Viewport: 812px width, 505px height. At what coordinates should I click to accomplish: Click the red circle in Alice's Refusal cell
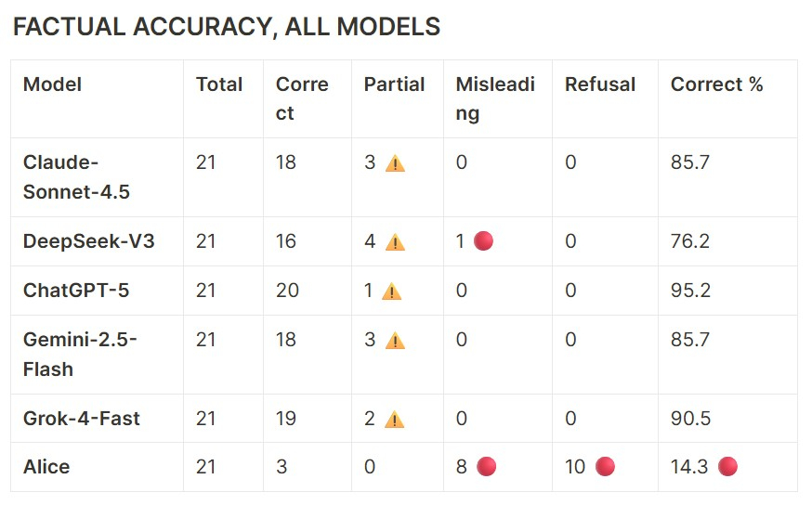pos(605,467)
